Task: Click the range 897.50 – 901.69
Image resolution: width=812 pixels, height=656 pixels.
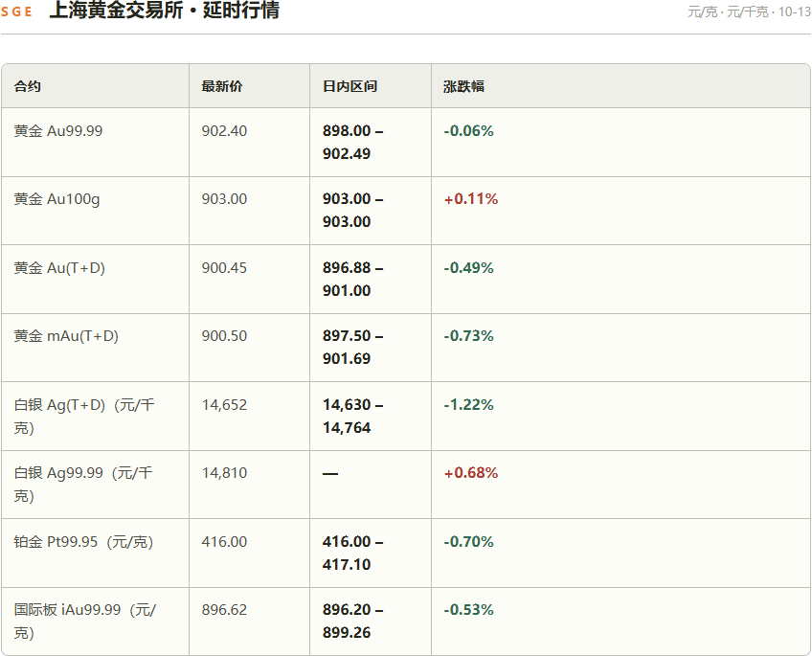Action: [x=353, y=348]
